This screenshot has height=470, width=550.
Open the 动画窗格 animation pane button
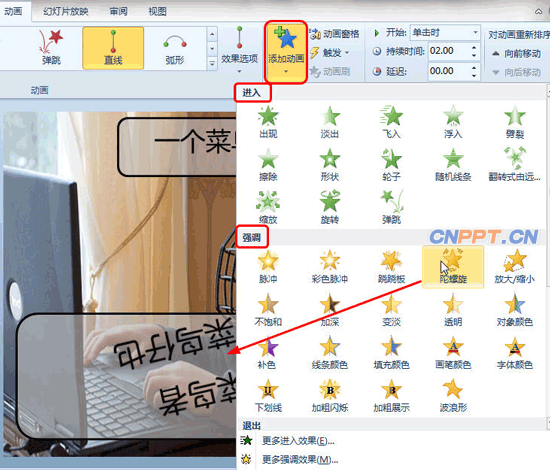[335, 34]
